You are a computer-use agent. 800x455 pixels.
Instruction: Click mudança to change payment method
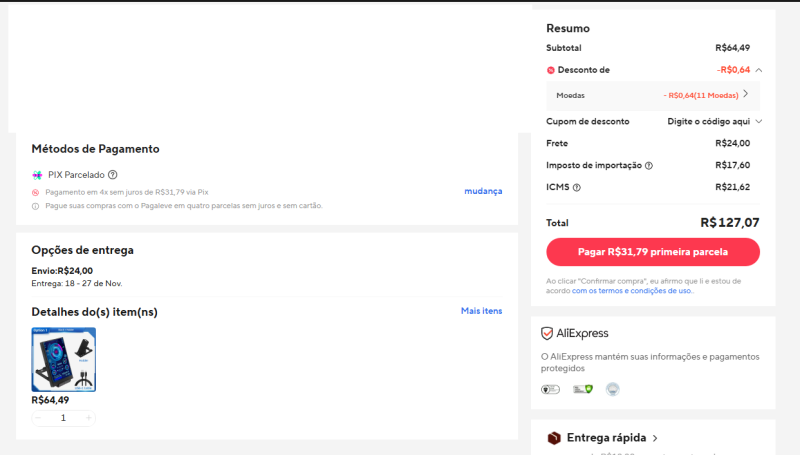(x=483, y=191)
